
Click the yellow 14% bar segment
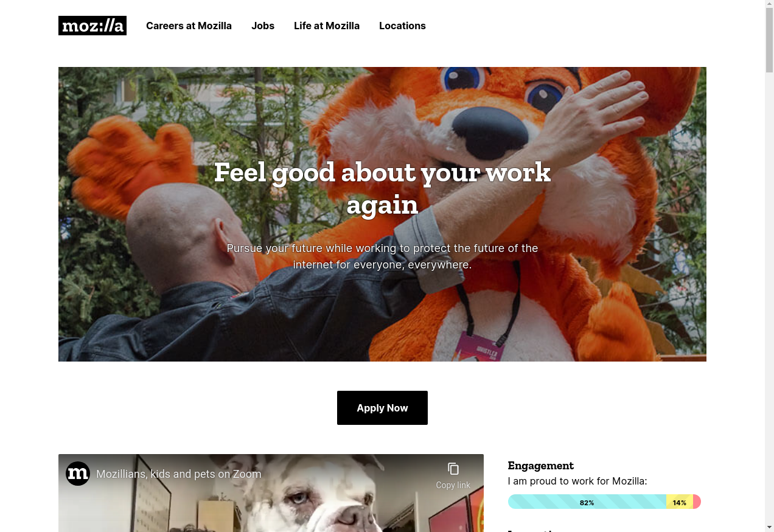pyautogui.click(x=680, y=502)
